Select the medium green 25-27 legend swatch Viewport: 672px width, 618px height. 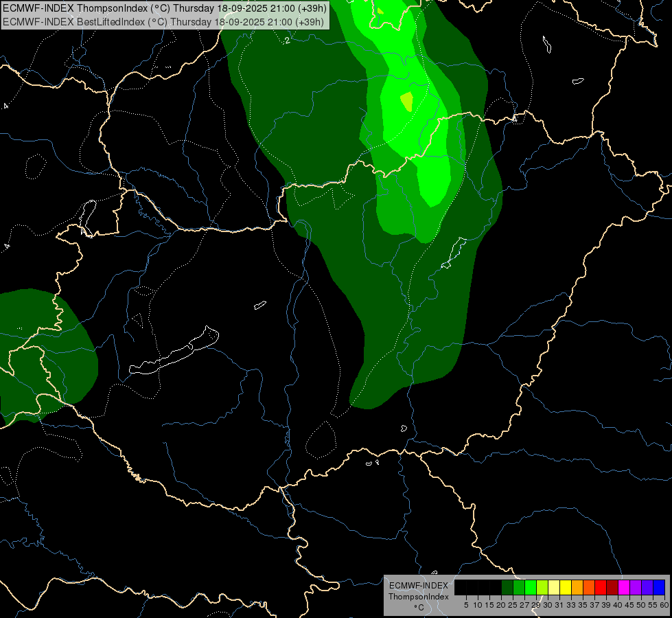[519, 587]
